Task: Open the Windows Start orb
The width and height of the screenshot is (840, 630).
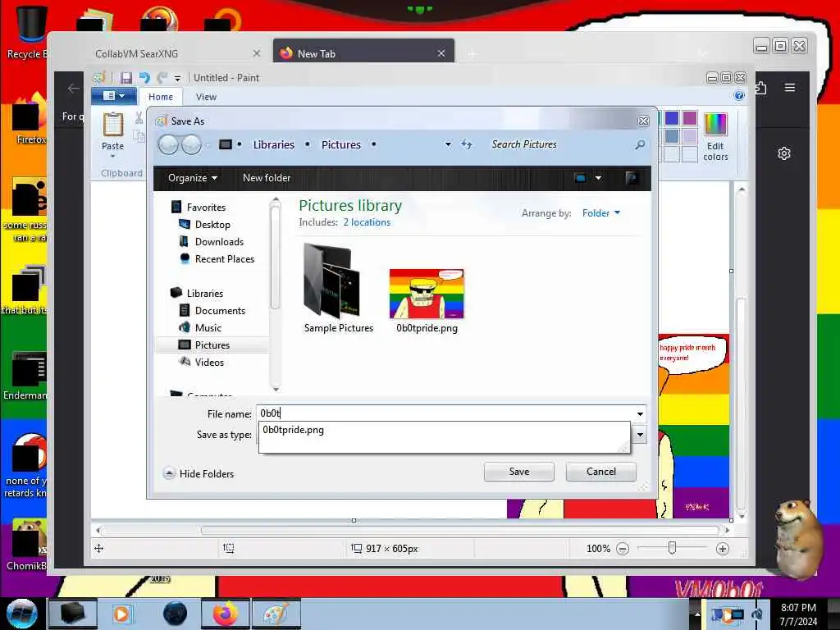Action: [21, 614]
